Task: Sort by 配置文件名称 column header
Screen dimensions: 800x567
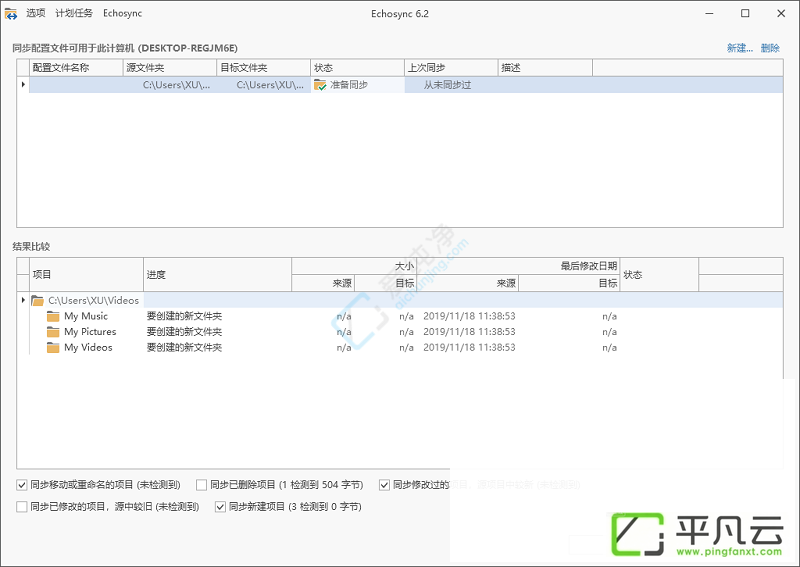Action: click(x=76, y=67)
